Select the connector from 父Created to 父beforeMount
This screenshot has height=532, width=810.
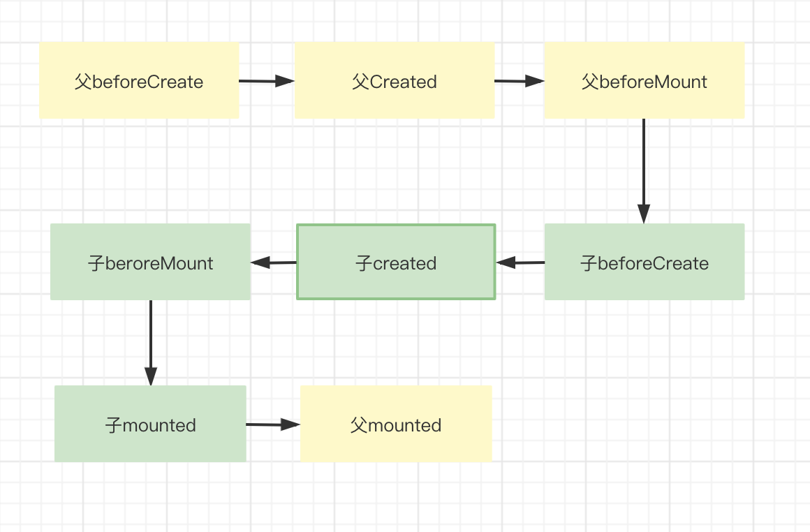click(519, 81)
